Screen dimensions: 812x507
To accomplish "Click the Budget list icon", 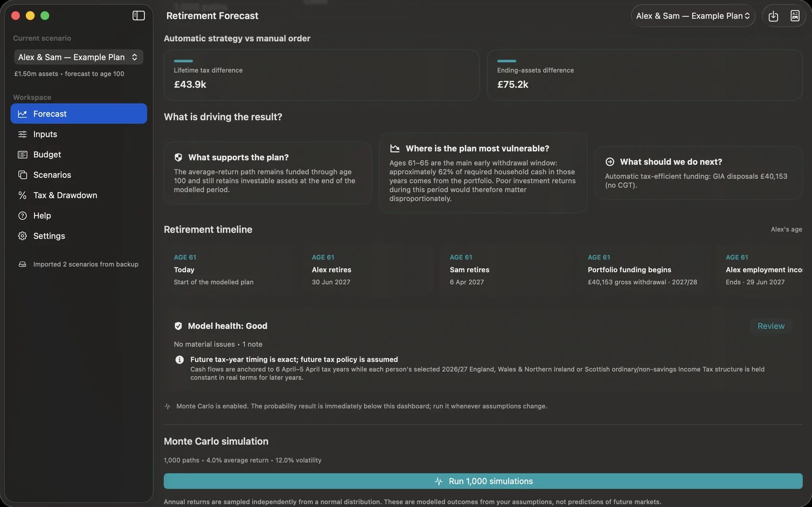I will click(x=22, y=155).
